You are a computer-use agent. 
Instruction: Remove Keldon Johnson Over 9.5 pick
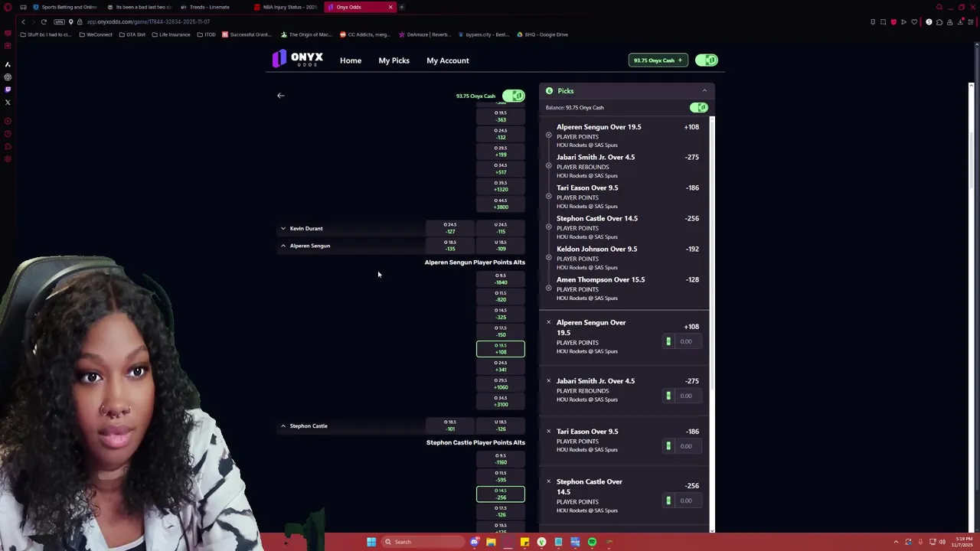pyautogui.click(x=548, y=258)
